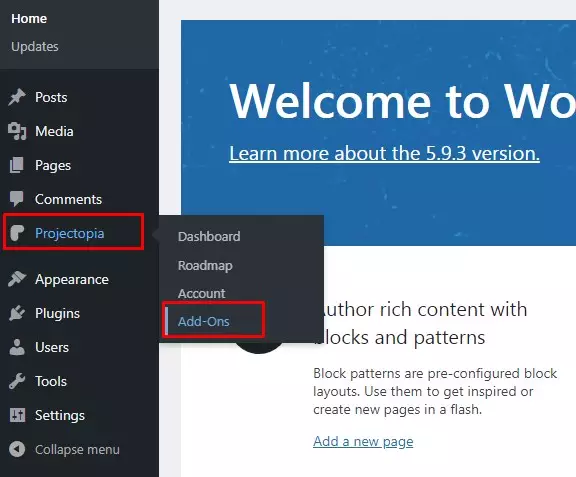Click the Settings sliders icon
The width and height of the screenshot is (576, 477).
17,415
